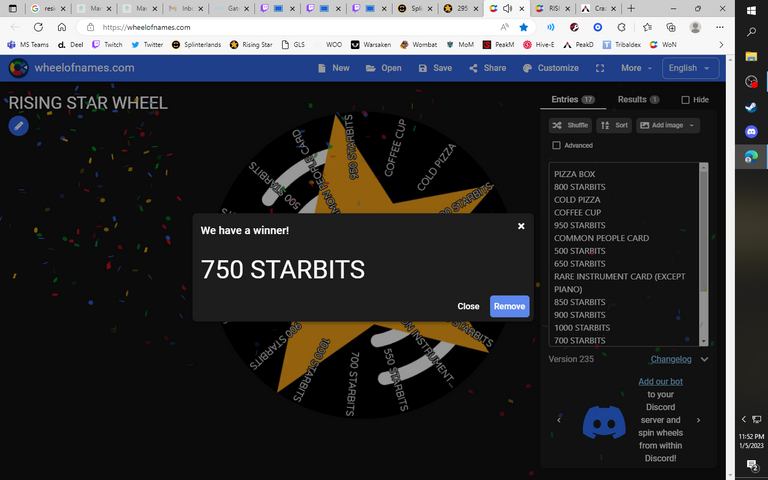Open Windows Start menu

point(751,10)
